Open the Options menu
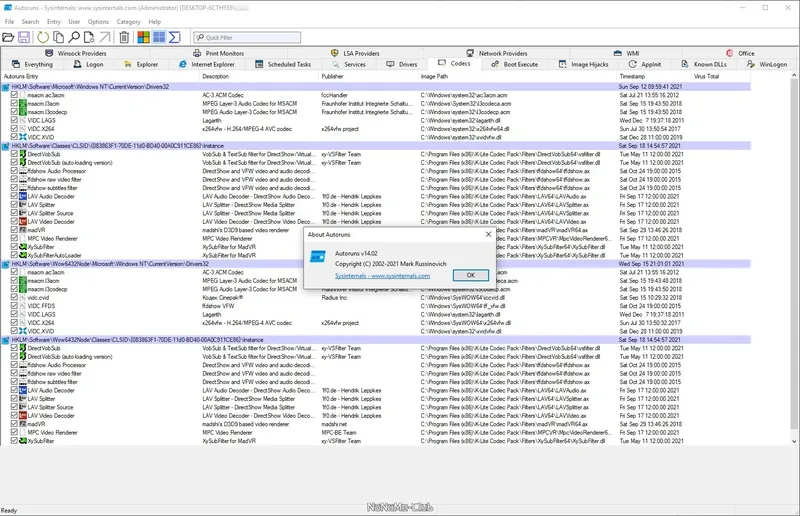 [98, 22]
